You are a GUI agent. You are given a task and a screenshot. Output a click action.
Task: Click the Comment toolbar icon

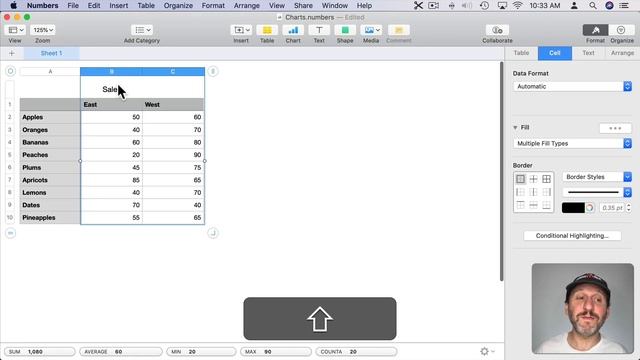[x=399, y=30]
